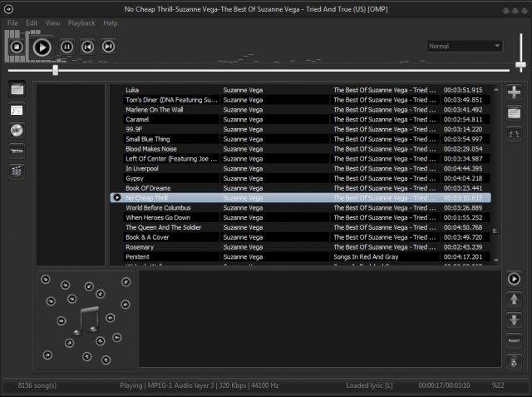The image size is (532, 397).
Task: Click the large Play button
Action: pyautogui.click(x=42, y=47)
